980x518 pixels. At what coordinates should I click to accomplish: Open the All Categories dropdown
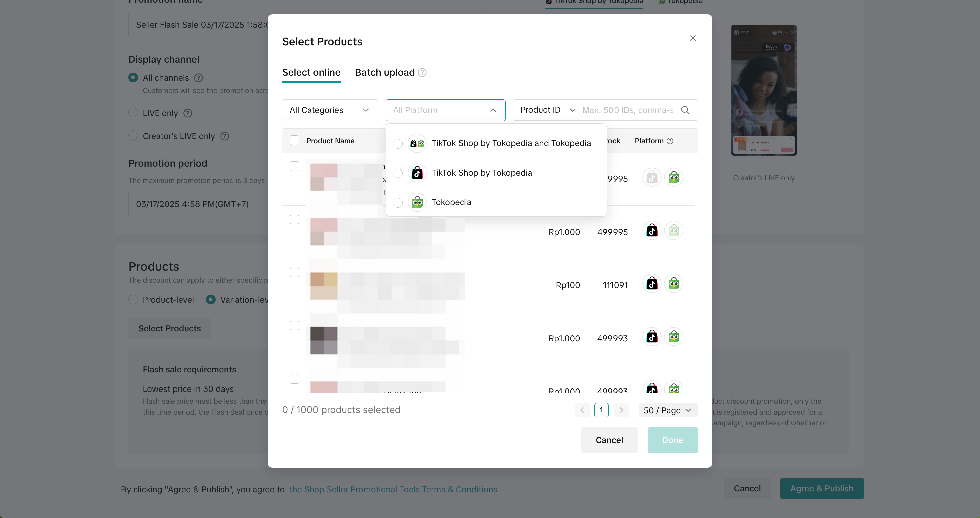[329, 110]
